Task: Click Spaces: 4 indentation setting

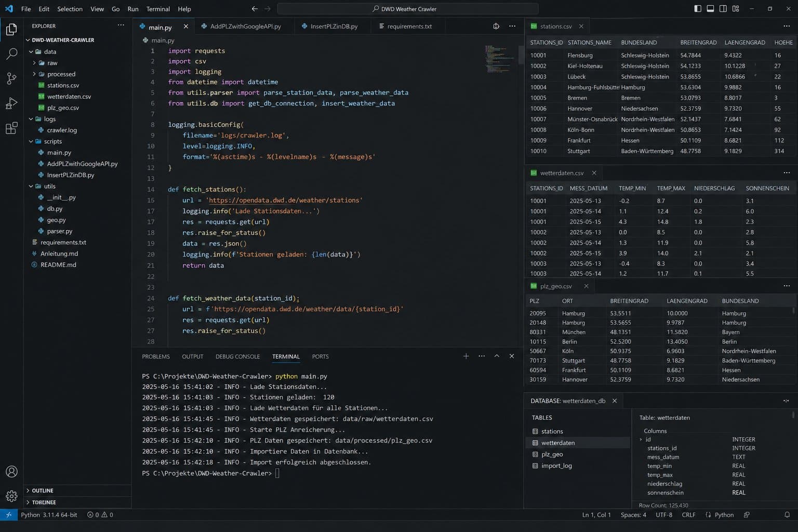Action: tap(633, 515)
